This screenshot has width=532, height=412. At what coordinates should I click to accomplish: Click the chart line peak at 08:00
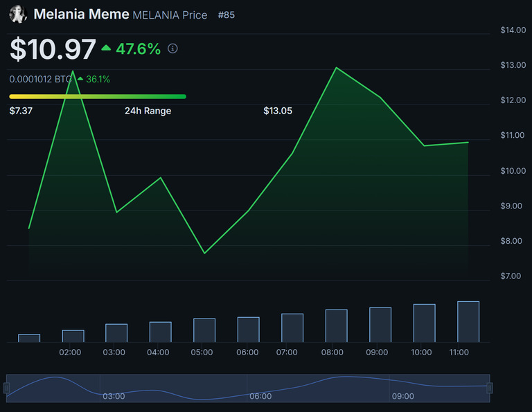tap(337, 68)
